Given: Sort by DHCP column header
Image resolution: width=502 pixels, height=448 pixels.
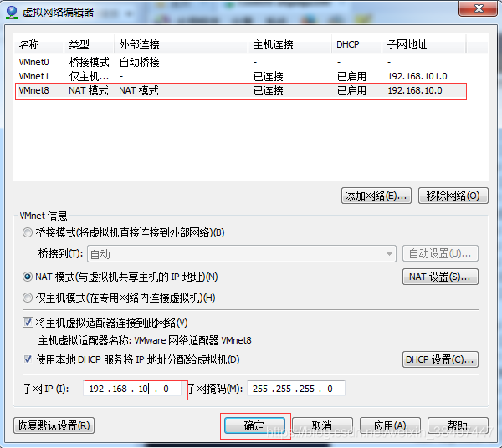Looking at the screenshot, I should click(x=356, y=44).
